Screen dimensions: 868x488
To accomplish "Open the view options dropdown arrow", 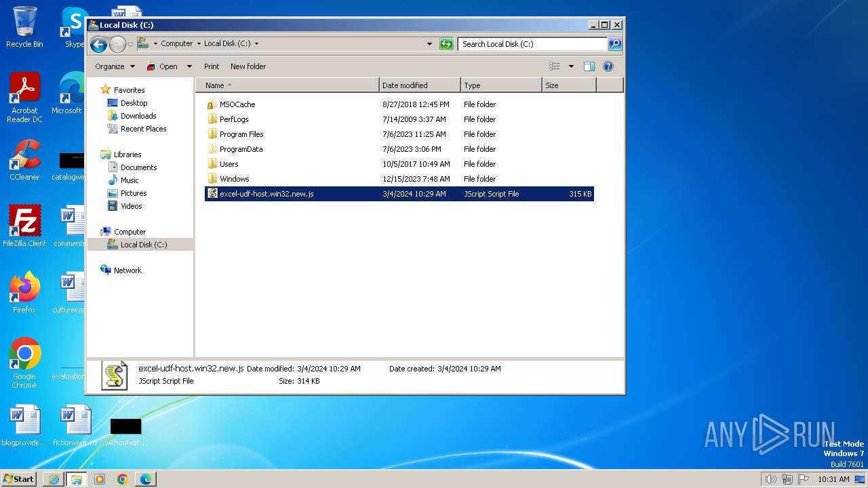I will pos(571,66).
